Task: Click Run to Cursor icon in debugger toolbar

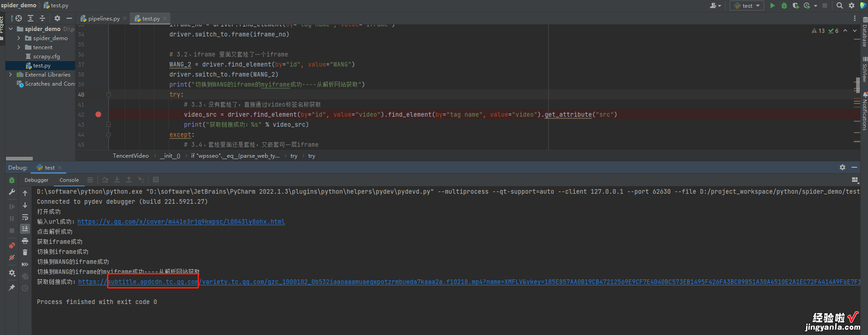Action: click(x=141, y=180)
